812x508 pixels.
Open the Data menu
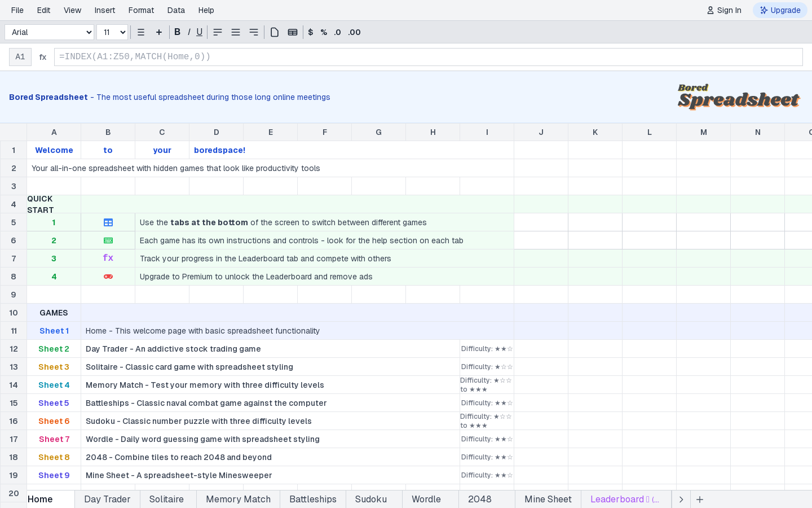[176, 10]
